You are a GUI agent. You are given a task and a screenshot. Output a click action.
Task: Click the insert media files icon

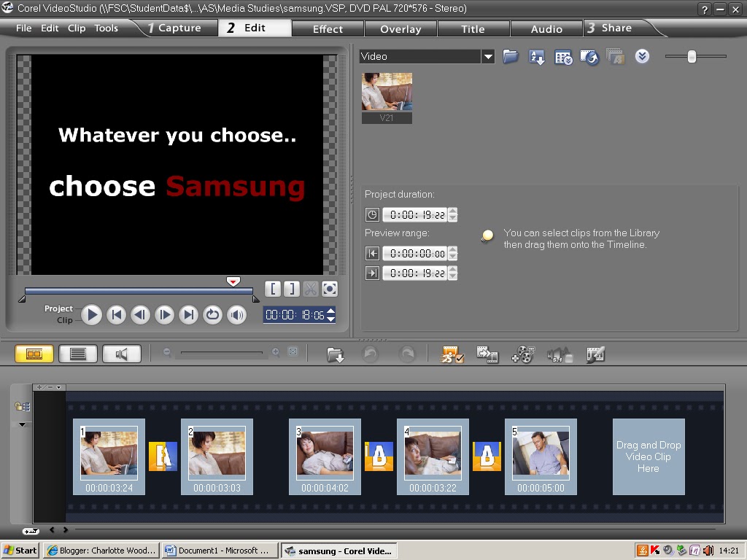click(x=336, y=354)
